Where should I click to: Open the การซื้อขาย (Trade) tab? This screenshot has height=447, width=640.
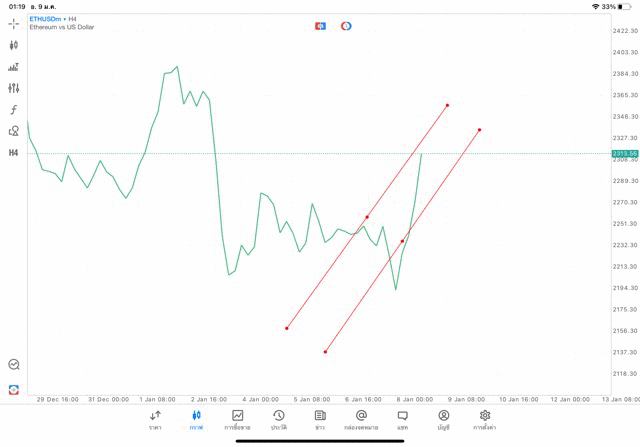point(238,420)
